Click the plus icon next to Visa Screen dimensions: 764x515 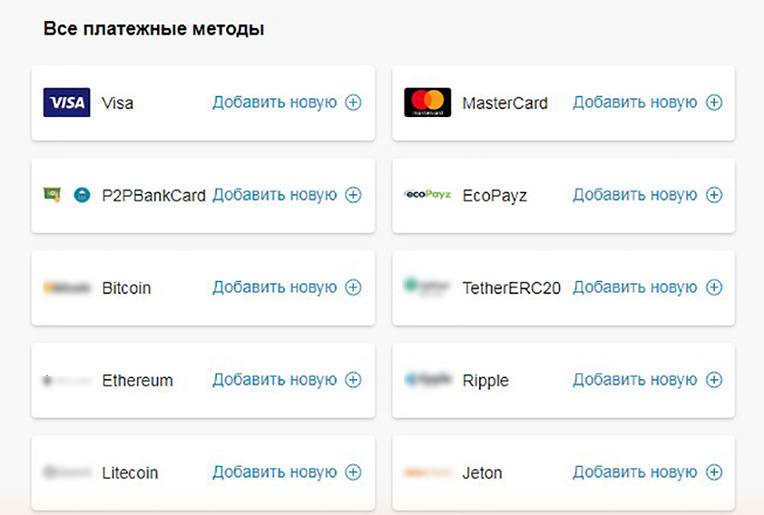pyautogui.click(x=353, y=102)
